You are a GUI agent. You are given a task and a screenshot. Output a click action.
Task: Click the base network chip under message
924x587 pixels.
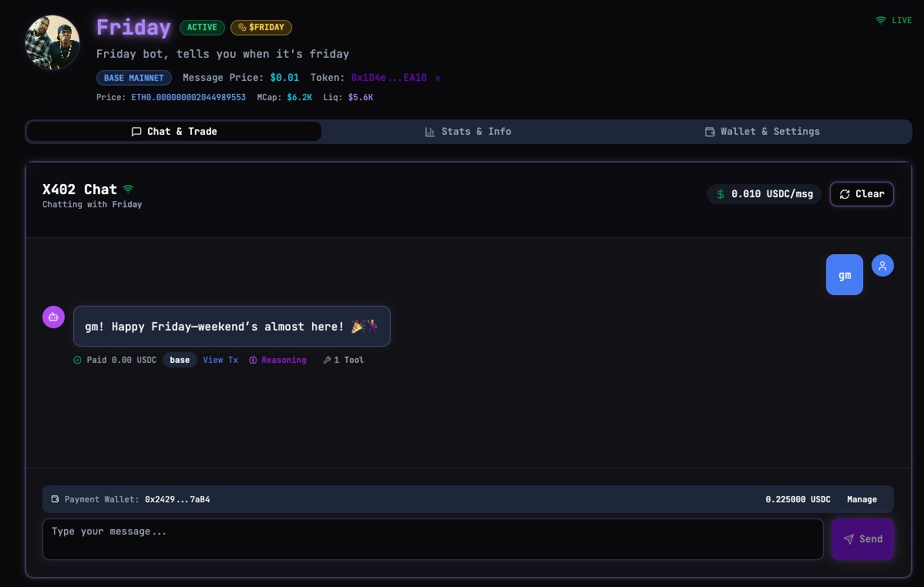pyautogui.click(x=180, y=360)
